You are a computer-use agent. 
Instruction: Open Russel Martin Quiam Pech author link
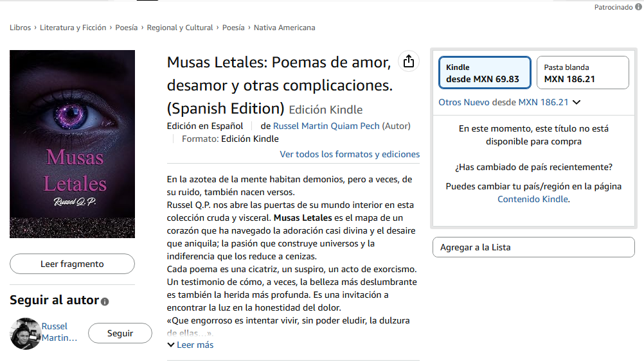click(x=326, y=126)
